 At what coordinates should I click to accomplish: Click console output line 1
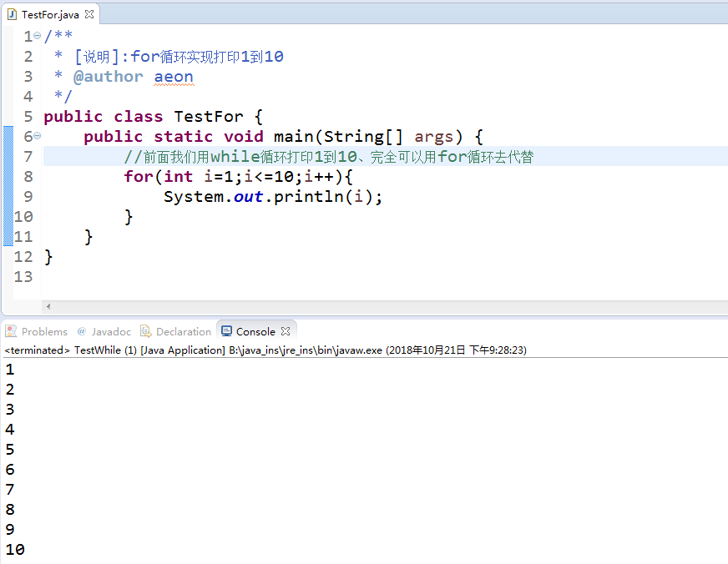coord(10,370)
